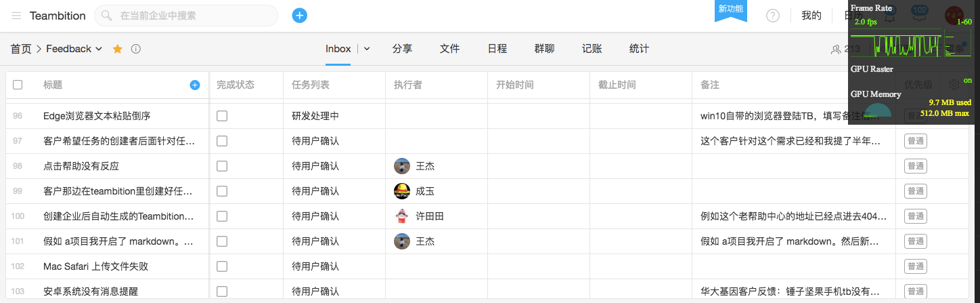Click the 任务列表 column header
The width and height of the screenshot is (980, 303).
[x=311, y=85]
